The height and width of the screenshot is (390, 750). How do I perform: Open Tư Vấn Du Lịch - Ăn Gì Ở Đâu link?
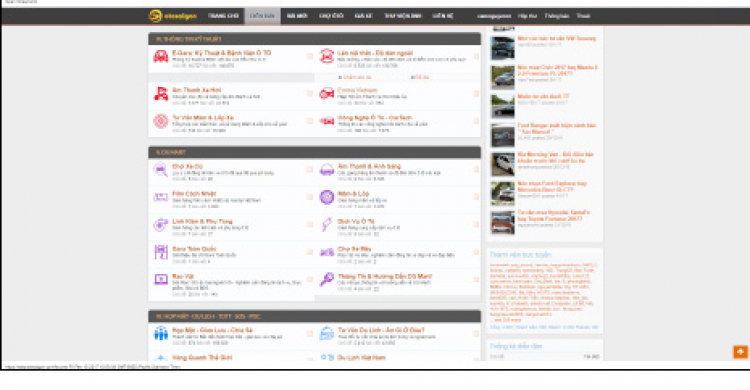[x=381, y=330]
